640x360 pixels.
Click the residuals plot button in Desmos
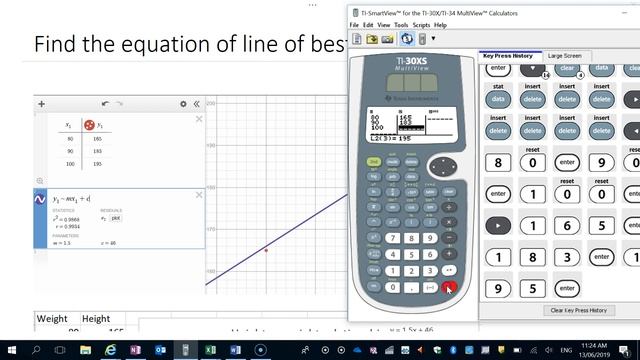click(x=116, y=218)
